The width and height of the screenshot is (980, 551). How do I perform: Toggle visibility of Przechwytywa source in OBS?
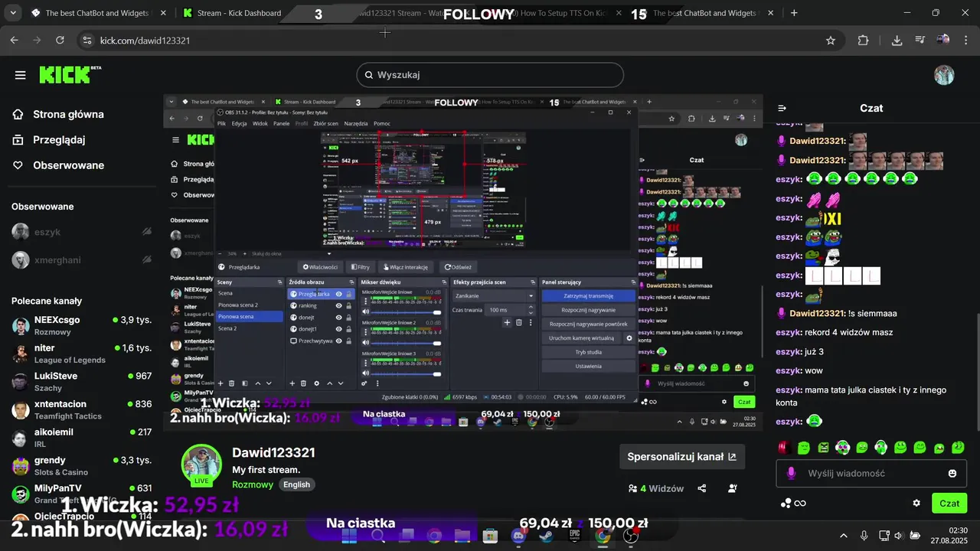pyautogui.click(x=338, y=341)
